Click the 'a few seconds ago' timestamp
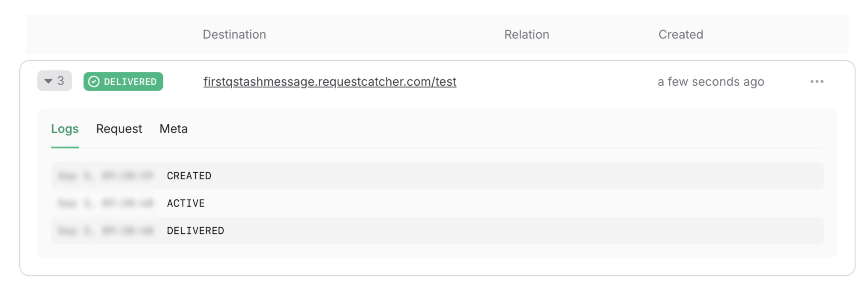Image resolution: width=868 pixels, height=283 pixels. pos(711,81)
